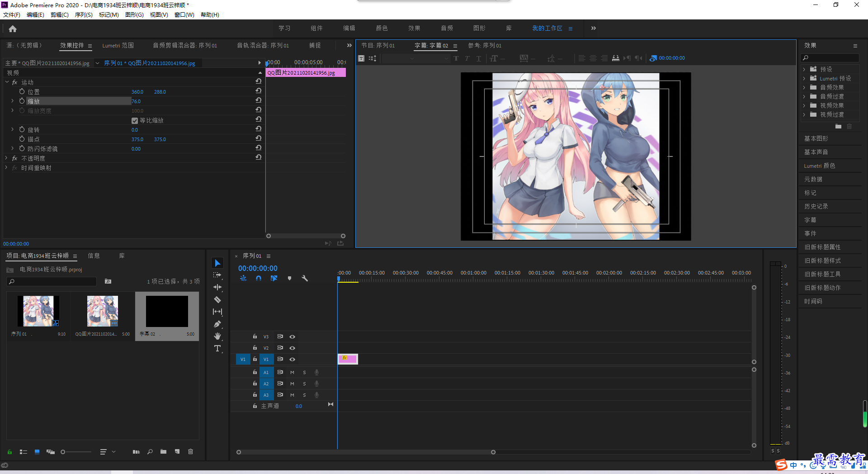This screenshot has height=474, width=868.
Task: Expand the 音频效果 folder
Action: point(804,87)
